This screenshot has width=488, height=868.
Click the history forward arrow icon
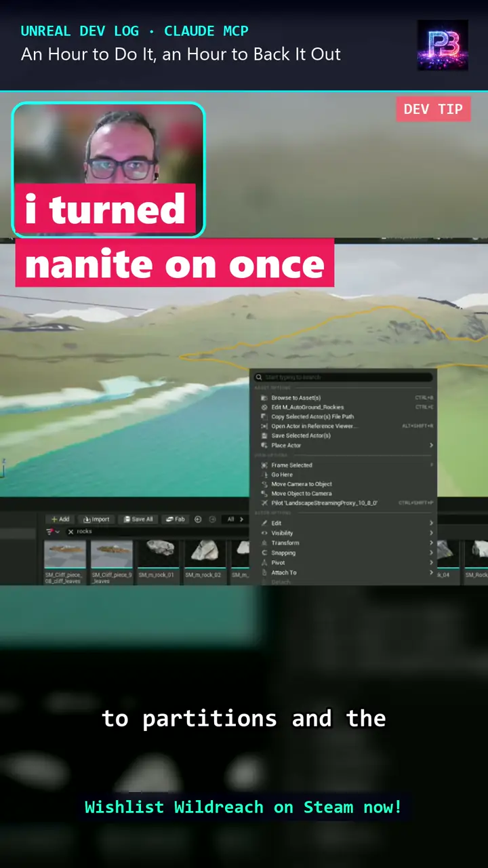212,519
